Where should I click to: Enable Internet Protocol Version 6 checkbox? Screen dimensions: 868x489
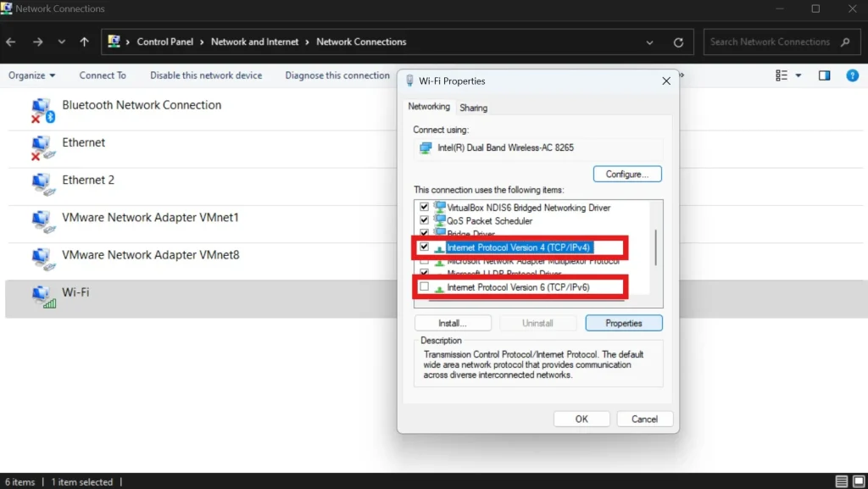coord(424,287)
